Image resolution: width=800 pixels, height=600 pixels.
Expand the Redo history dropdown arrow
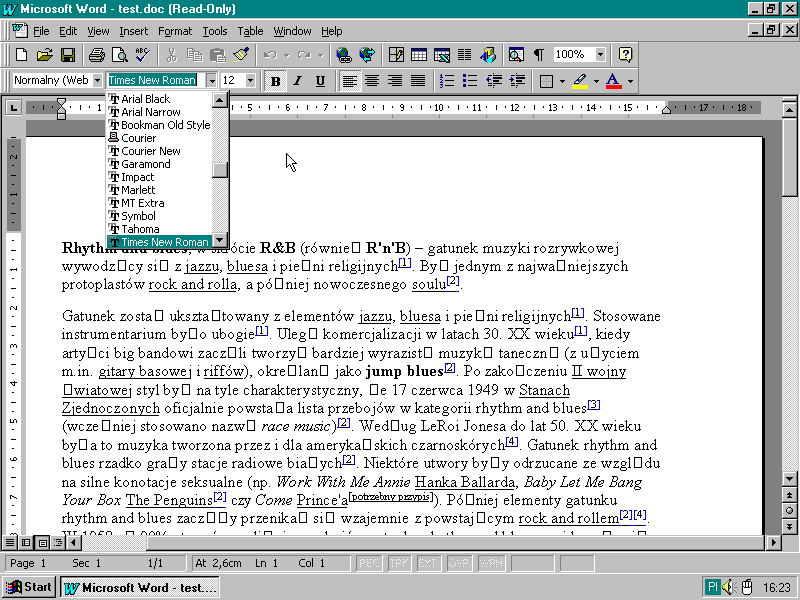[320, 55]
